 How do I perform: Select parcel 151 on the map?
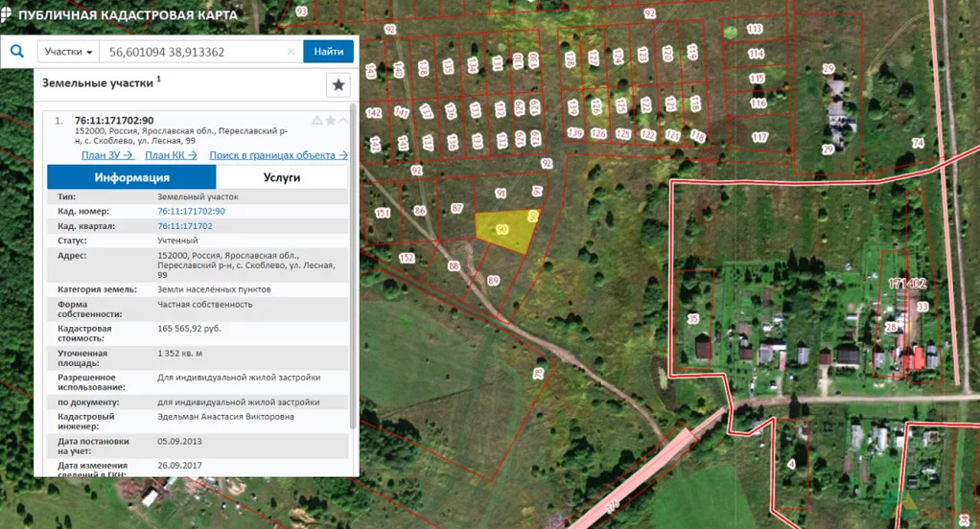(383, 213)
